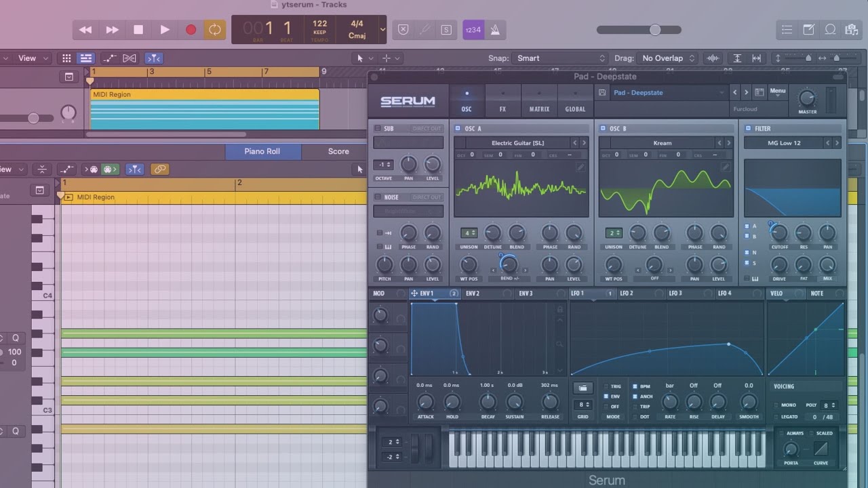The height and width of the screenshot is (488, 868).
Task: Open the Serum Menu button
Action: [x=778, y=91]
